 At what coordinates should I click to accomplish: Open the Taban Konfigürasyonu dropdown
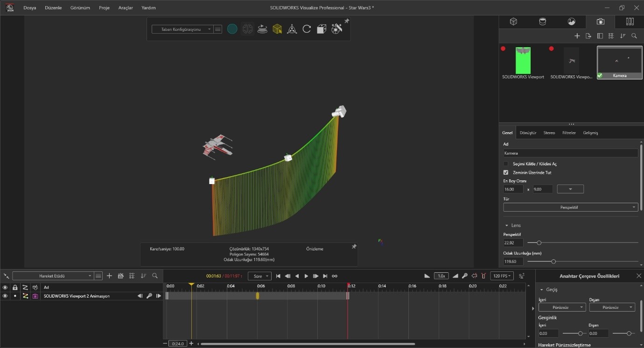pos(182,29)
